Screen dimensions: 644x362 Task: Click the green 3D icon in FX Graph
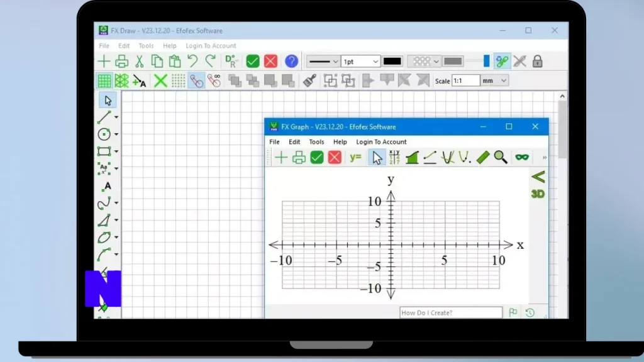coord(538,194)
